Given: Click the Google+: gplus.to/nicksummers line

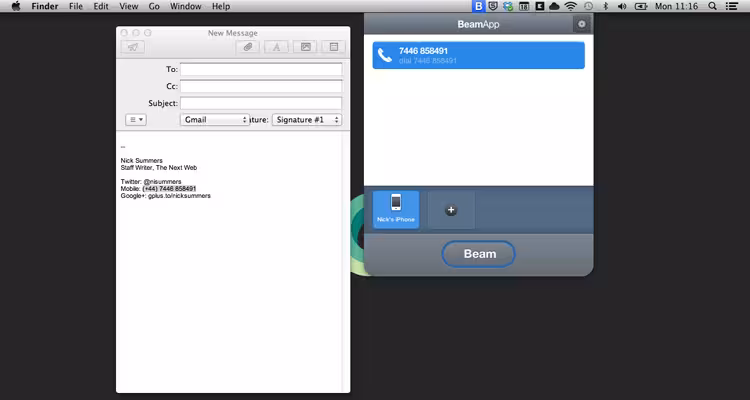Looking at the screenshot, I should point(165,196).
